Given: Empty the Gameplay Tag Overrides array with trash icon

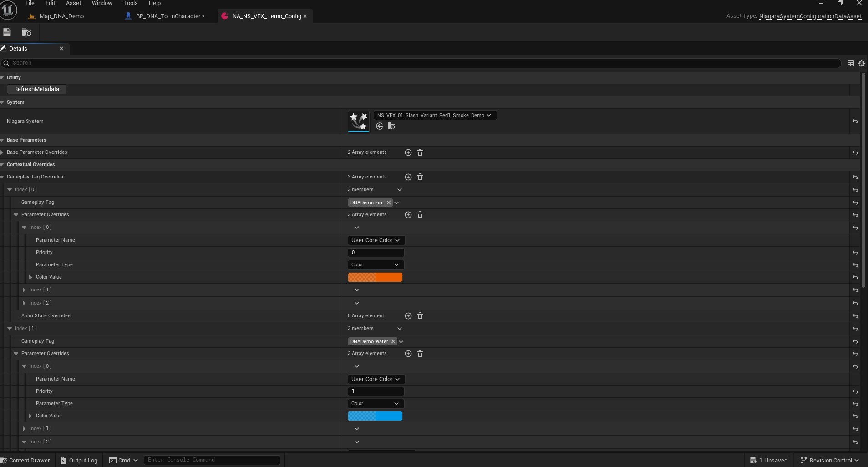Looking at the screenshot, I should pos(420,177).
